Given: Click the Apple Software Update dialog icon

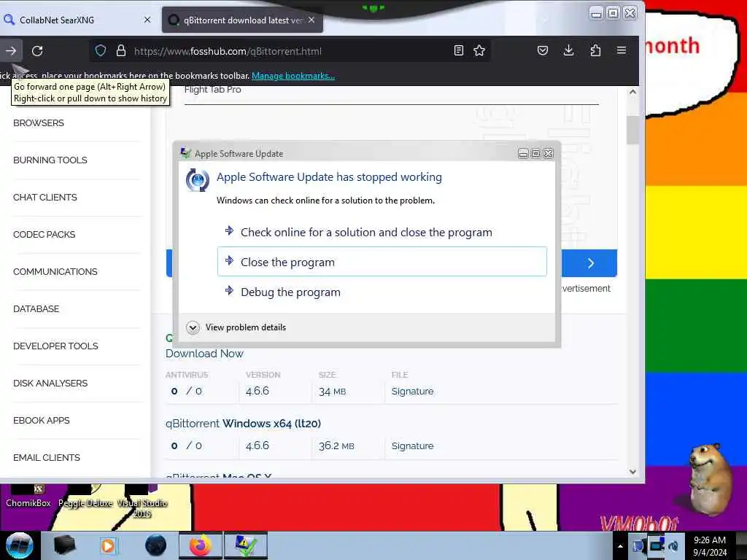Looking at the screenshot, I should (x=197, y=180).
